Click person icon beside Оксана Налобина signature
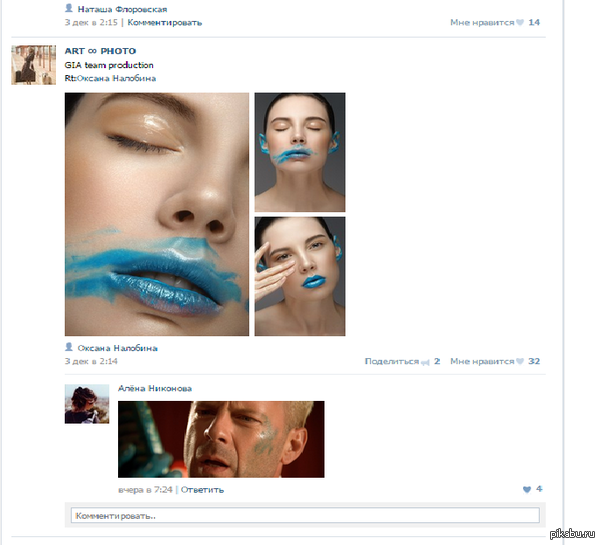The width and height of the screenshot is (600, 545). [69, 347]
